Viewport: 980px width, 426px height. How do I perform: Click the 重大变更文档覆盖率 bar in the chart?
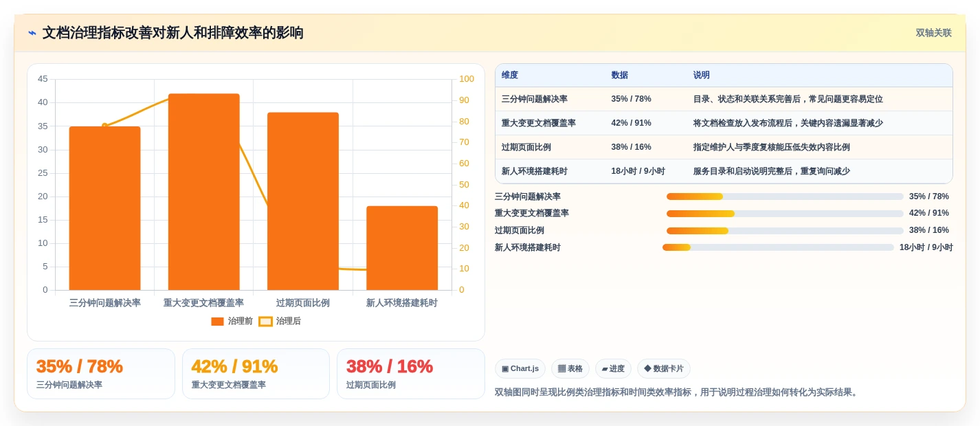203,192
